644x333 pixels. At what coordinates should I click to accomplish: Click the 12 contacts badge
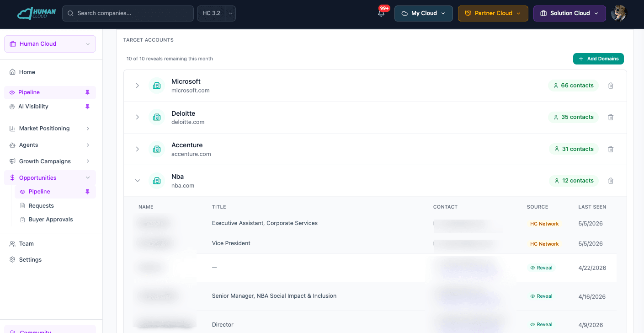coord(574,181)
